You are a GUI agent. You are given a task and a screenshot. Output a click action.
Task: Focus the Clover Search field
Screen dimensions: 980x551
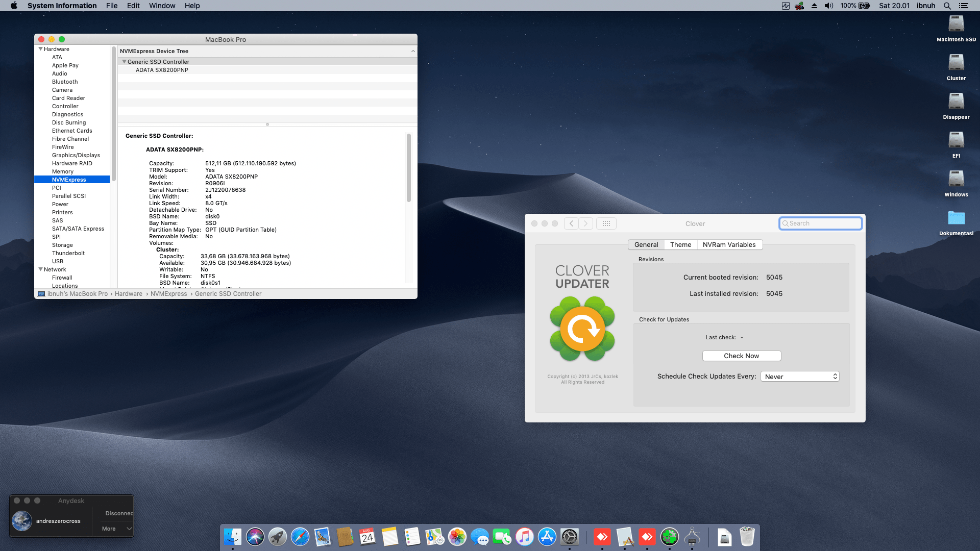click(x=820, y=223)
